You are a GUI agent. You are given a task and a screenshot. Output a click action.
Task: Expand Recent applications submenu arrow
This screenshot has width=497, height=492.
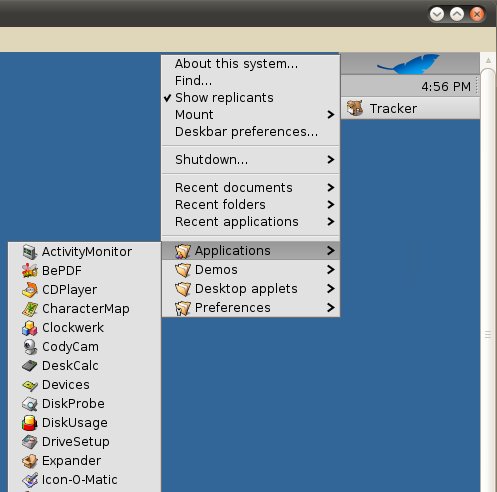[330, 222]
